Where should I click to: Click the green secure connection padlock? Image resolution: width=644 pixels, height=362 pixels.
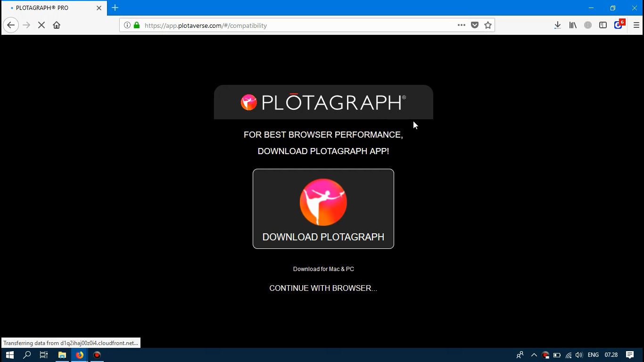tap(137, 25)
